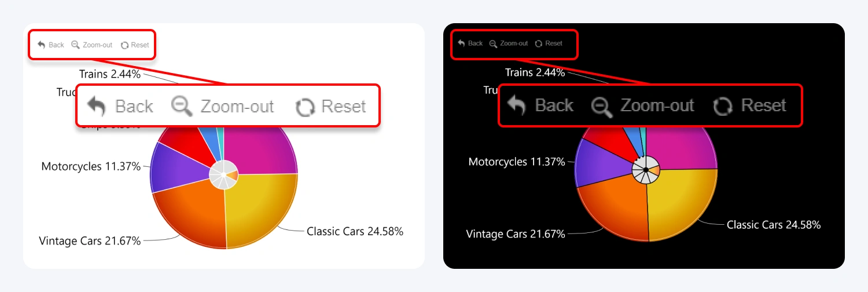Viewport: 868px width, 292px height.
Task: Click enlarged Back arrow icon in light callout
Action: pos(97,107)
